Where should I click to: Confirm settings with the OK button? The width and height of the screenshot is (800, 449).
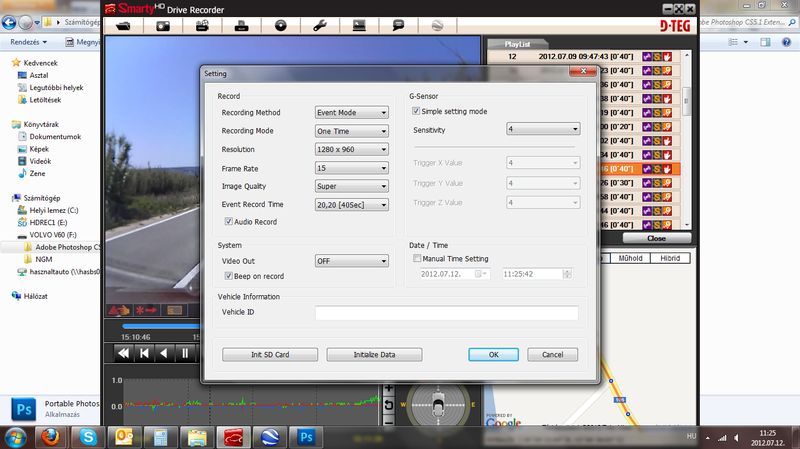[493, 354]
